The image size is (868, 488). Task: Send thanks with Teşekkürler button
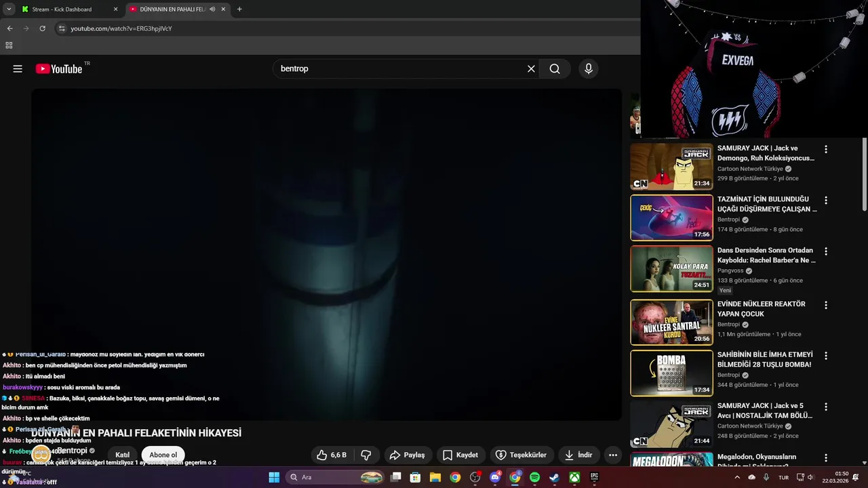click(521, 455)
